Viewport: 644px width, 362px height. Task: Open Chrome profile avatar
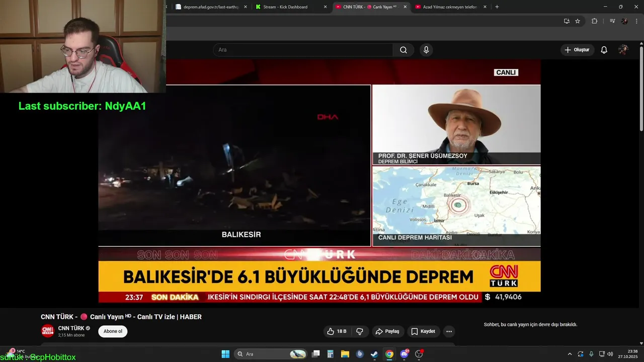click(624, 21)
